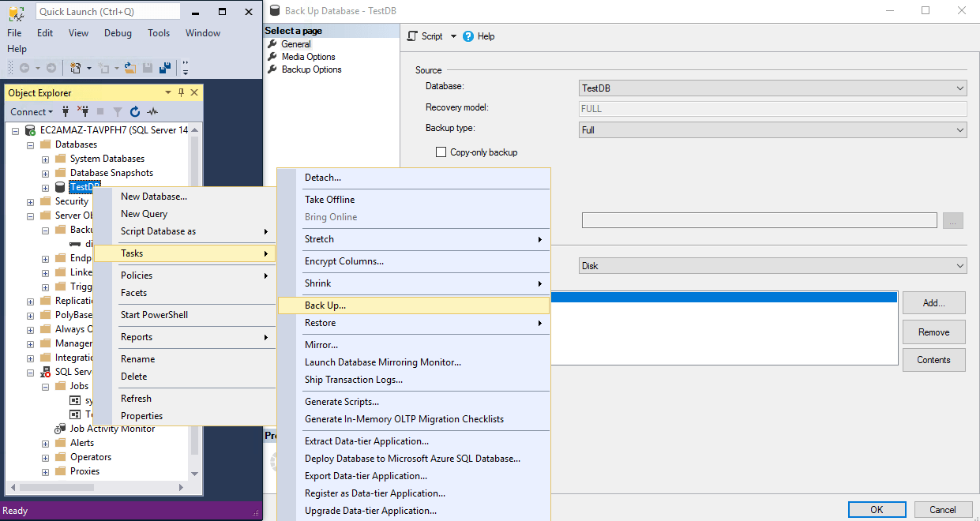This screenshot has width=980, height=521.
Task: Click OK to start the backup
Action: pos(877,509)
